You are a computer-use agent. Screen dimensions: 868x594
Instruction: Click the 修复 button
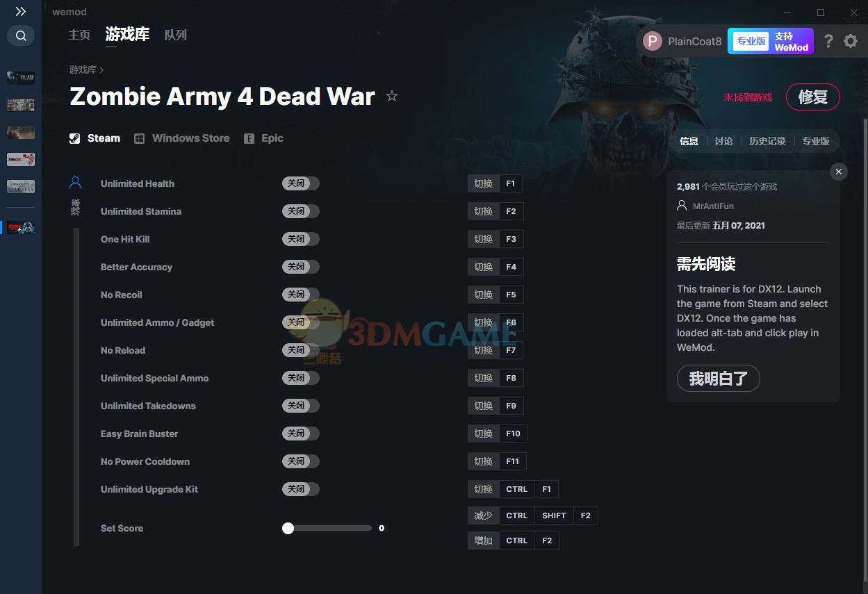pyautogui.click(x=813, y=97)
